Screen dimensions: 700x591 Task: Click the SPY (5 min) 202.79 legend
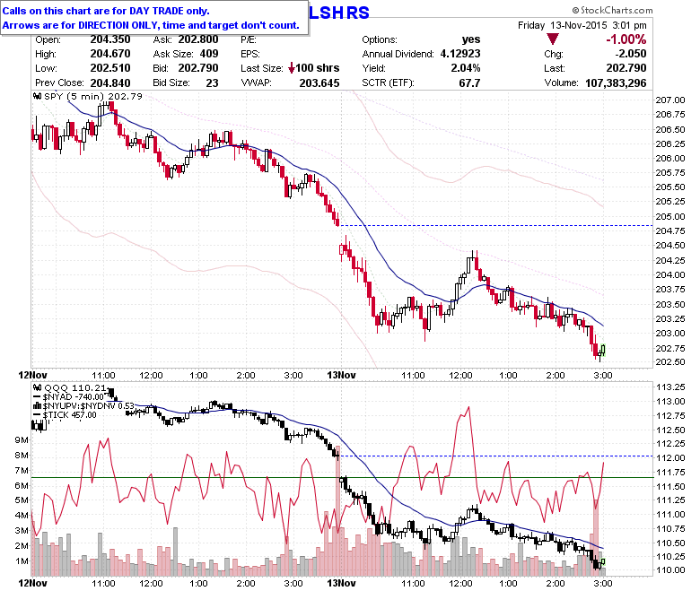coord(92,96)
